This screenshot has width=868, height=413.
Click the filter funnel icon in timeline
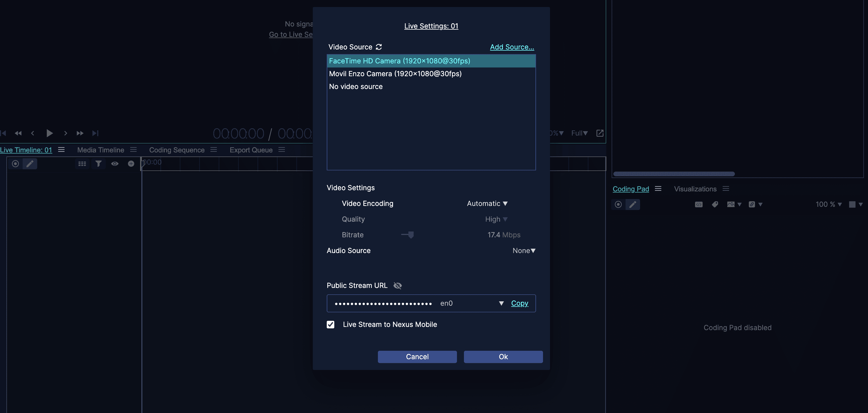point(98,164)
